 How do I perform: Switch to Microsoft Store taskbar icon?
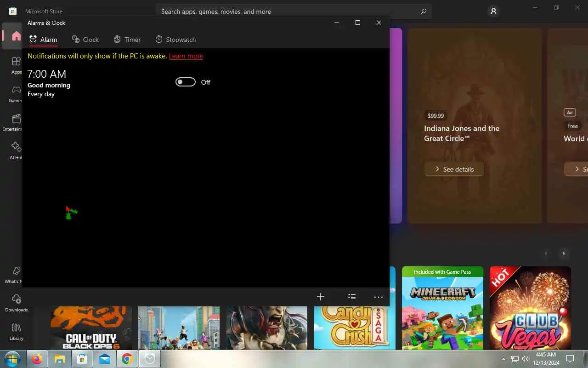[82, 359]
